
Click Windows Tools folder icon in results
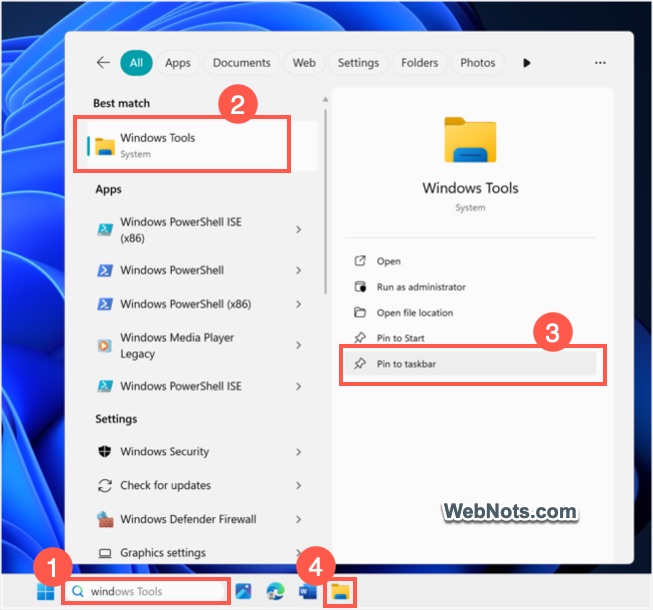click(105, 147)
